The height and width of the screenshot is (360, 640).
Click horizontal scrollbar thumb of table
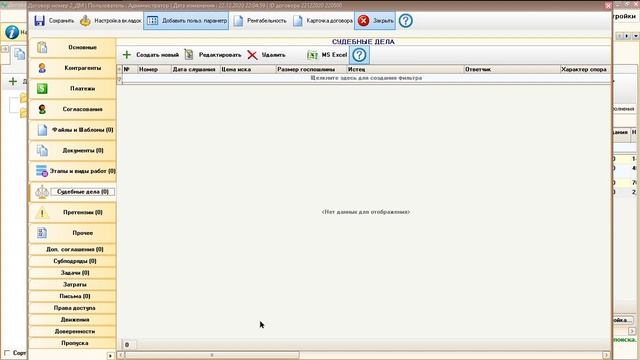pyautogui.click(x=212, y=355)
